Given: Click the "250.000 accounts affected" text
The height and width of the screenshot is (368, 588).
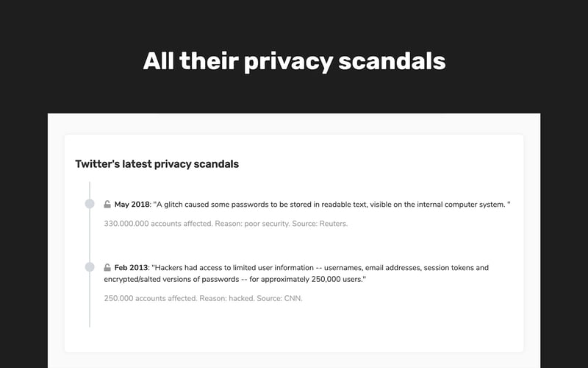Looking at the screenshot, I should point(149,299).
